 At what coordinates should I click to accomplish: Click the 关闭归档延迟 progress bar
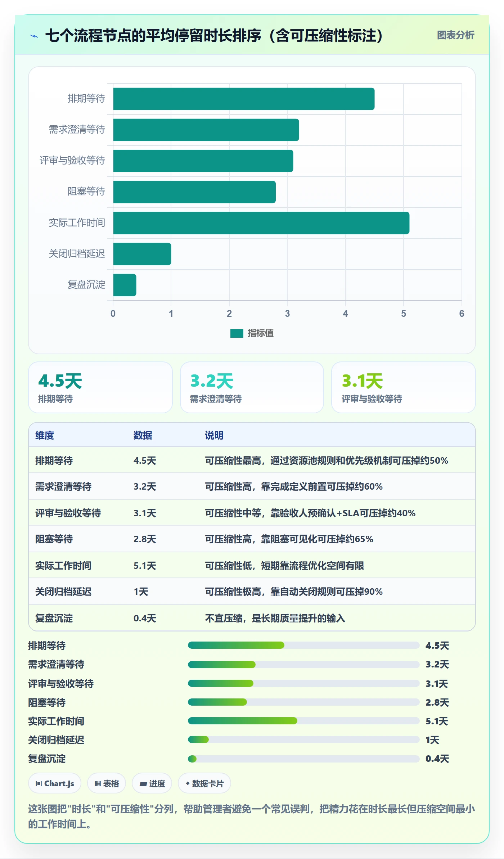(x=303, y=739)
